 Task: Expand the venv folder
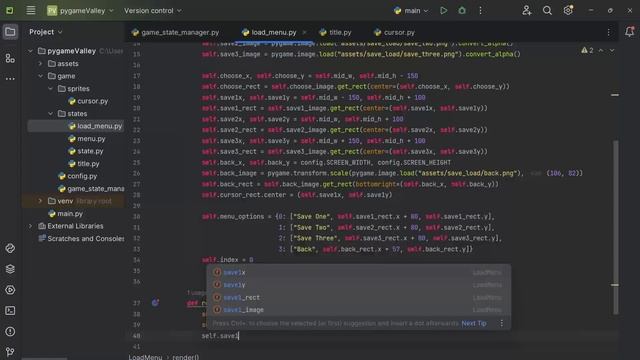[40, 201]
